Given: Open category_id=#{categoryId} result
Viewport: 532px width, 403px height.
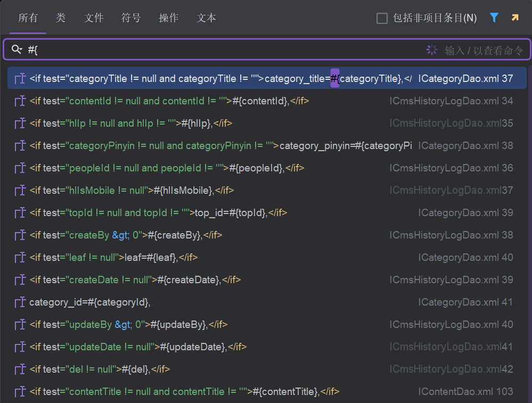Looking at the screenshot, I should (90, 302).
